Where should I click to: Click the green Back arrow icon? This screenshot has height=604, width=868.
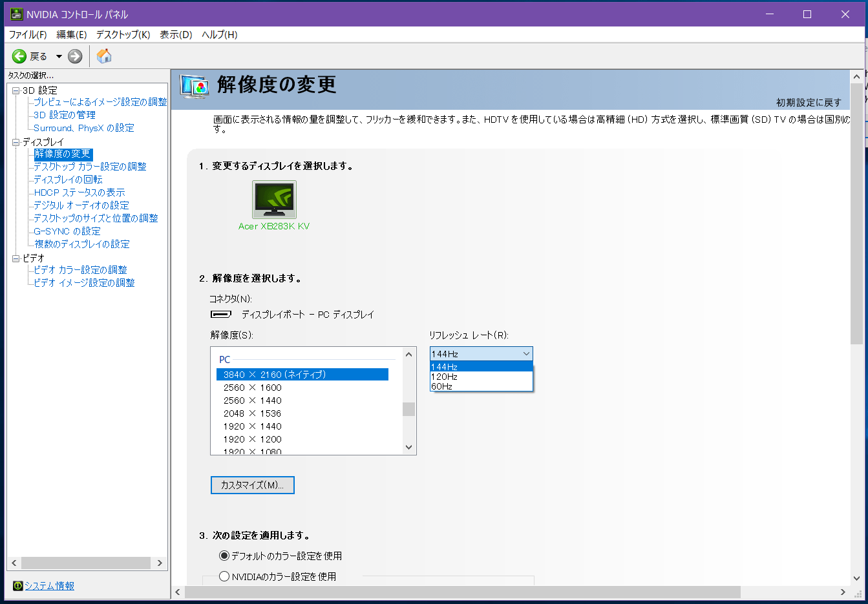pyautogui.click(x=19, y=56)
